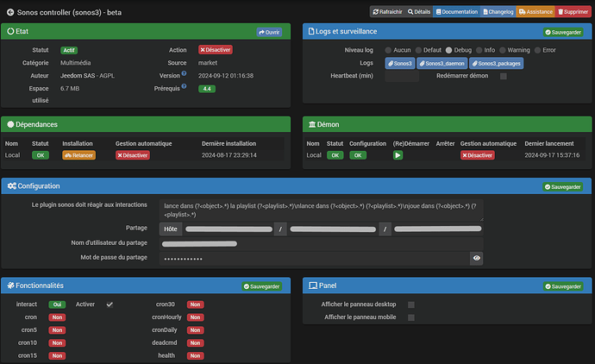
Task: Click the 4.4 prerequisite badge
Action: coord(207,89)
